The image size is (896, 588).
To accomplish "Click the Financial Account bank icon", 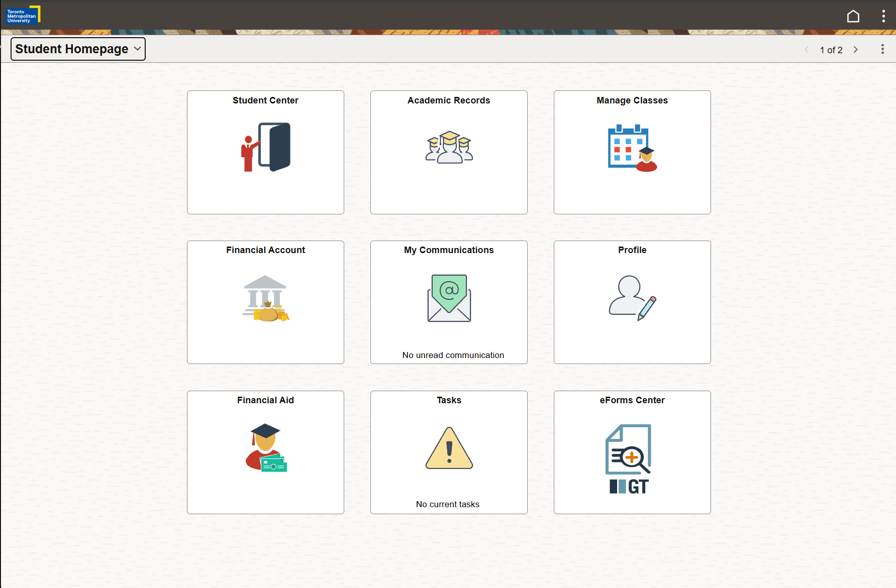I will click(x=265, y=298).
